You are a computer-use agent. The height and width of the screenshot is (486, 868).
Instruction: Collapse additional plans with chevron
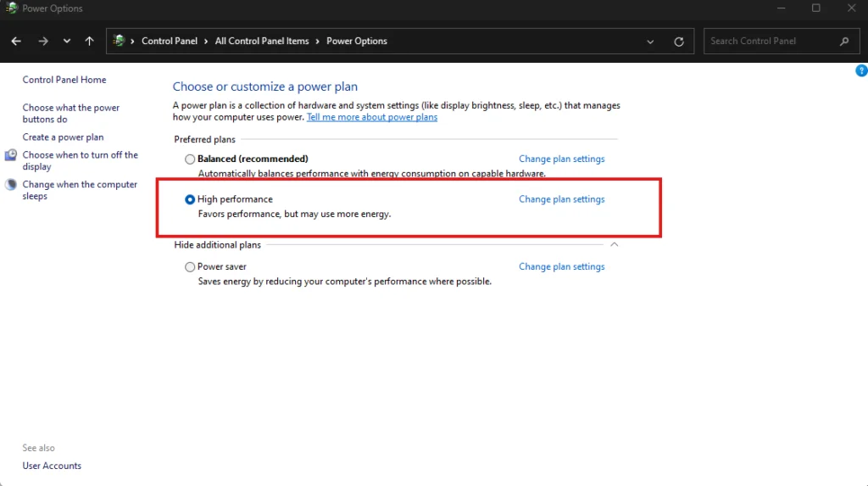[614, 244]
